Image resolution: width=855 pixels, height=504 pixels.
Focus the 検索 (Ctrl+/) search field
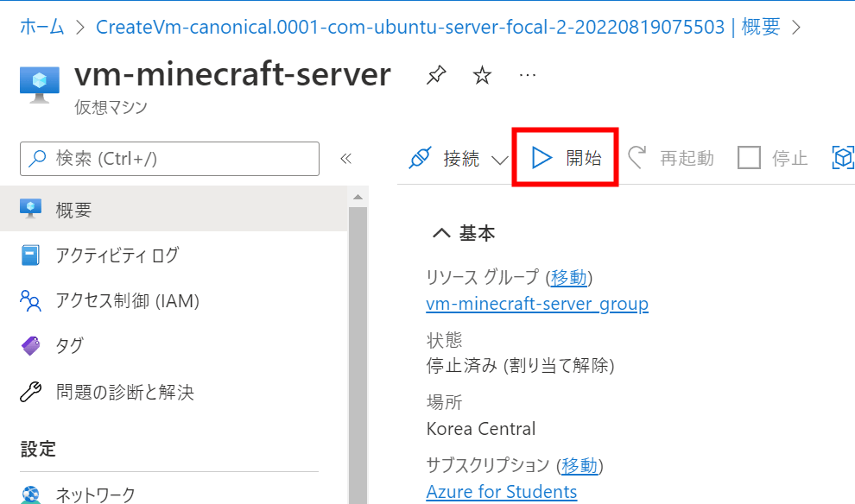pyautogui.click(x=169, y=159)
